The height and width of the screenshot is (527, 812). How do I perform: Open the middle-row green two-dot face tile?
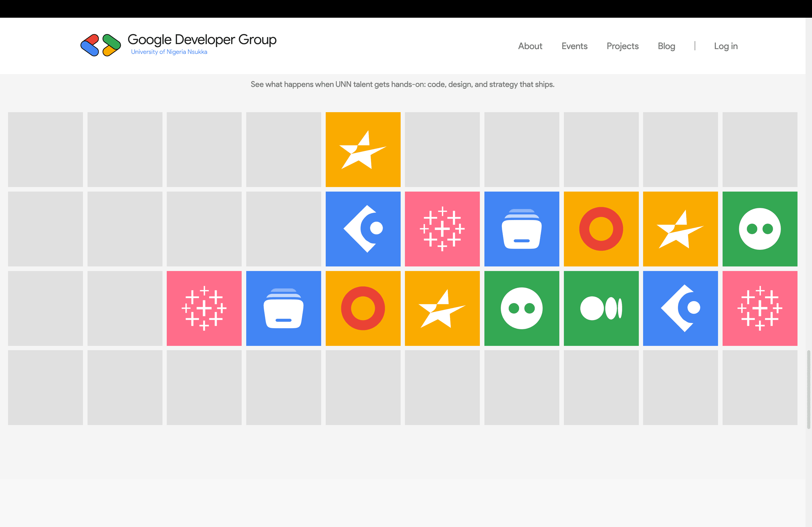tap(760, 229)
